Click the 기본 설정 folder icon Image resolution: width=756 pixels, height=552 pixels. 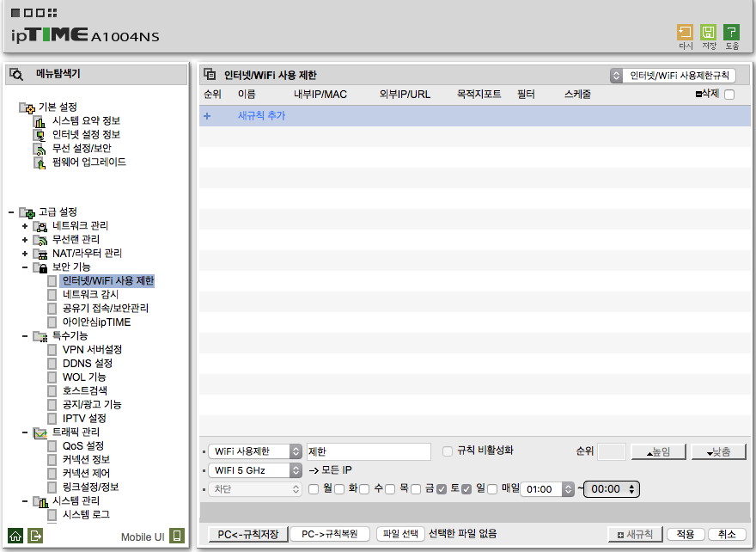(x=27, y=107)
